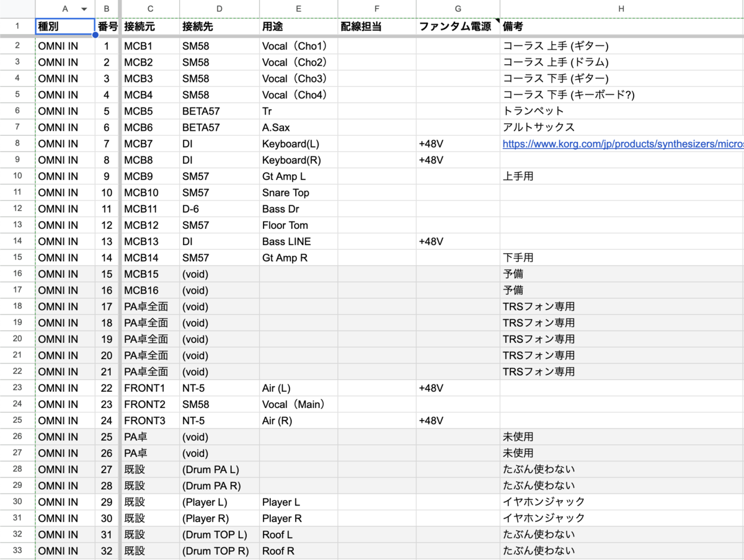744x560 pixels.
Task: Select the cell FRONT3
Action: pyautogui.click(x=150, y=420)
